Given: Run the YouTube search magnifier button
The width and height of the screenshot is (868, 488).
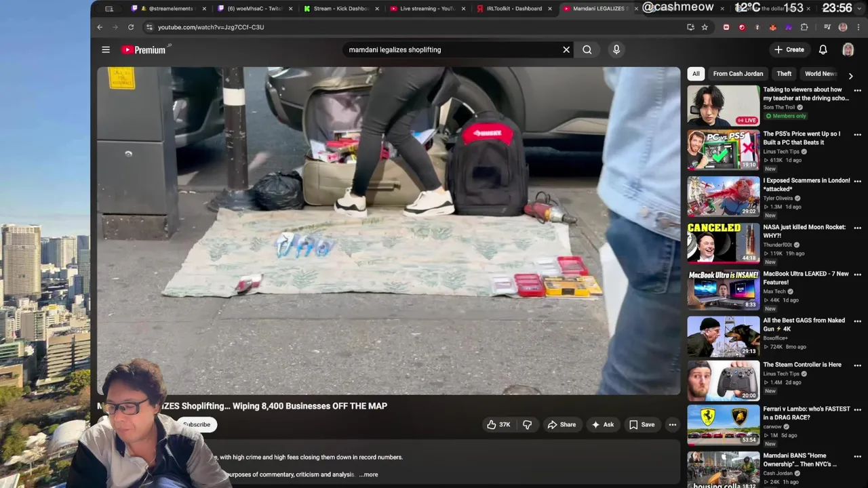Looking at the screenshot, I should pos(587,49).
